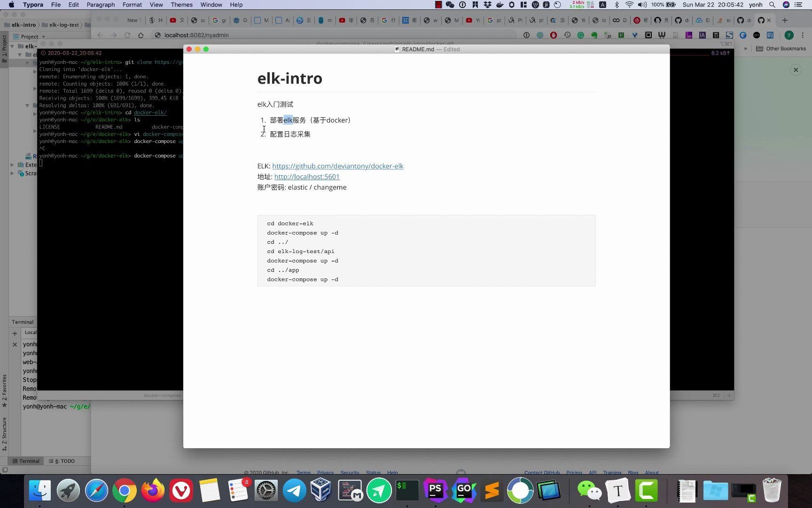
Task: Click the Dropbox icon in menu bar
Action: pos(487,5)
